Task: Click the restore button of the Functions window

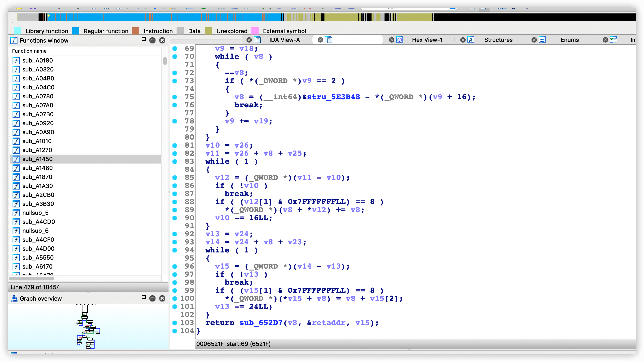Action: pos(152,40)
